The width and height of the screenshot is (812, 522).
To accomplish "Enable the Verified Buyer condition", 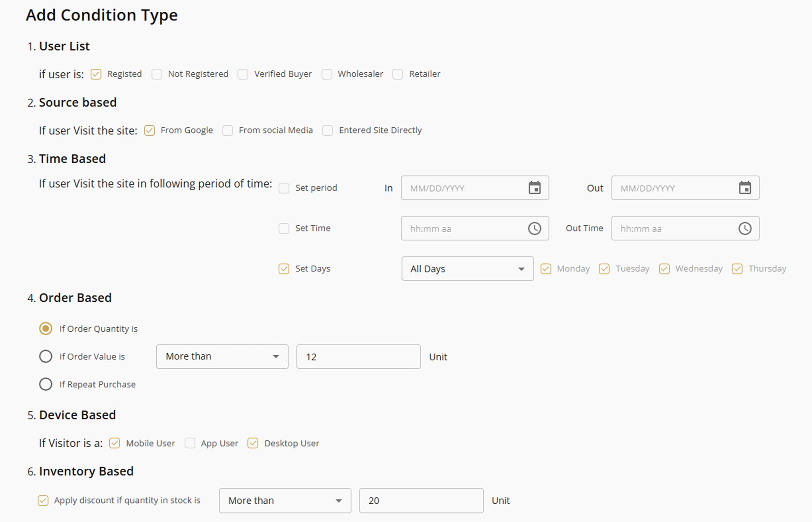I will (x=243, y=74).
